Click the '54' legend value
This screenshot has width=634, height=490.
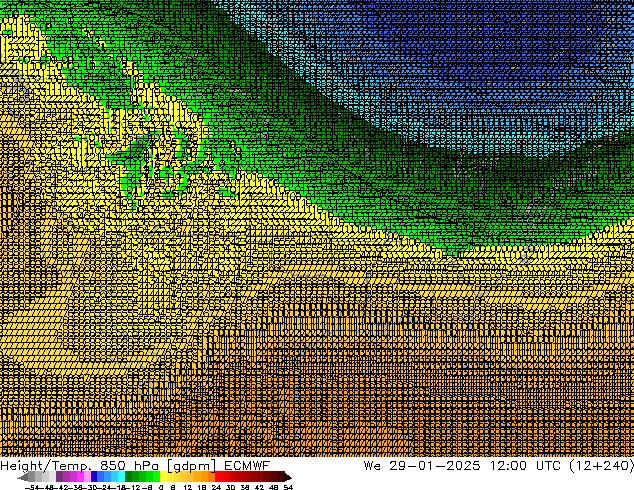tap(288, 487)
